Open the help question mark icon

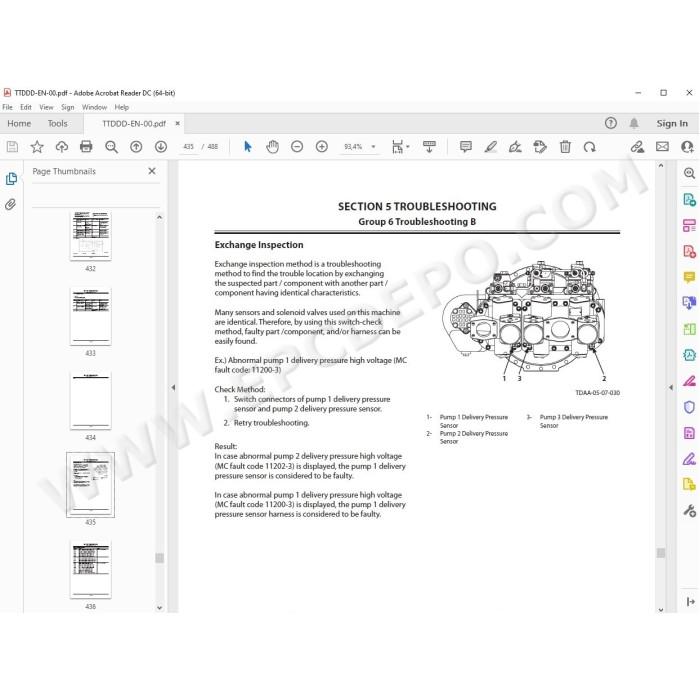611,123
